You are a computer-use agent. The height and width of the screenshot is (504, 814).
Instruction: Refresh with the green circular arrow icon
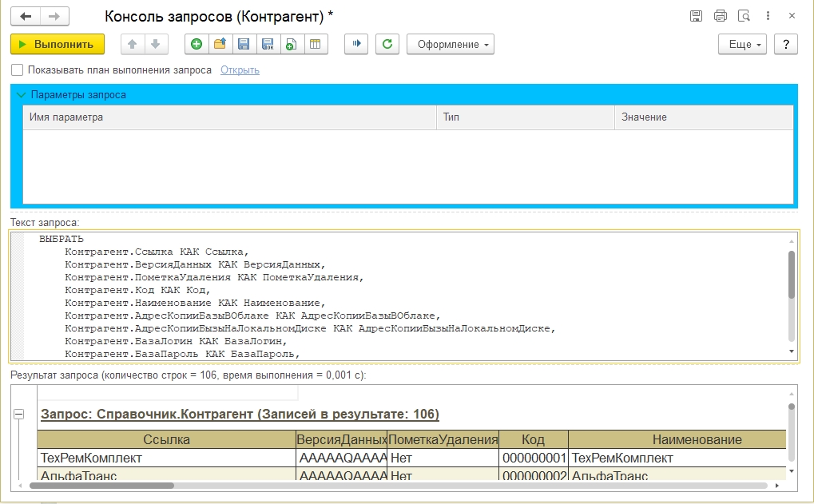(387, 44)
